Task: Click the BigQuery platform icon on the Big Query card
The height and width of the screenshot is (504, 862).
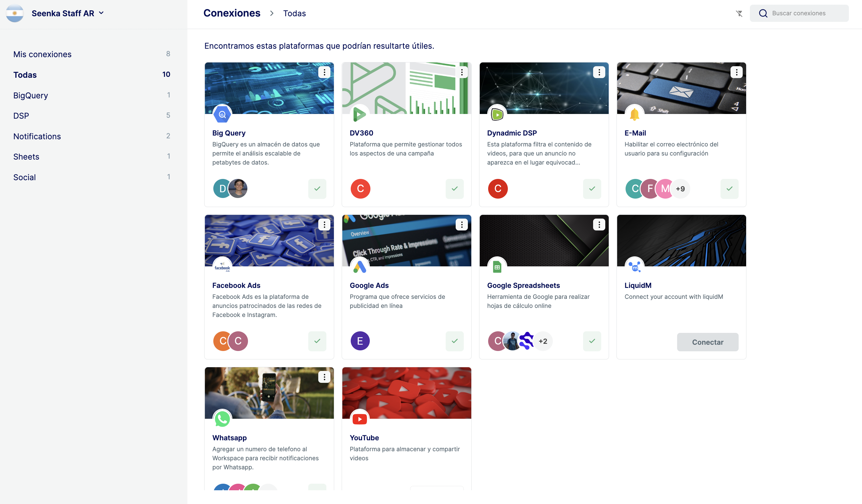Action: tap(222, 114)
